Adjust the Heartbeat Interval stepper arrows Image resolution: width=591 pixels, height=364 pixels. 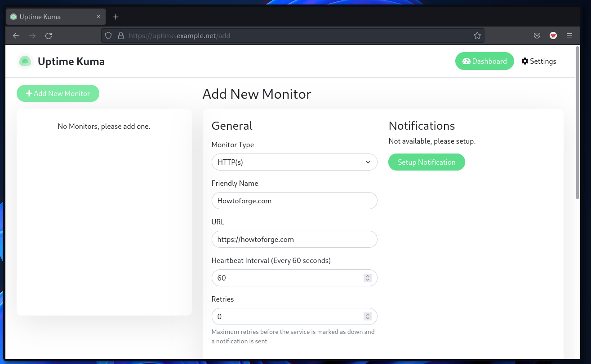368,278
